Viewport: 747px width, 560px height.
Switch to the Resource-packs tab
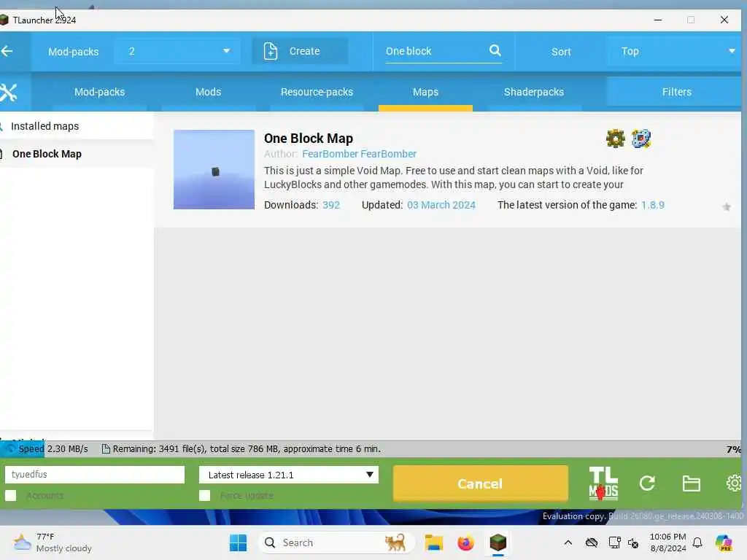click(x=317, y=92)
